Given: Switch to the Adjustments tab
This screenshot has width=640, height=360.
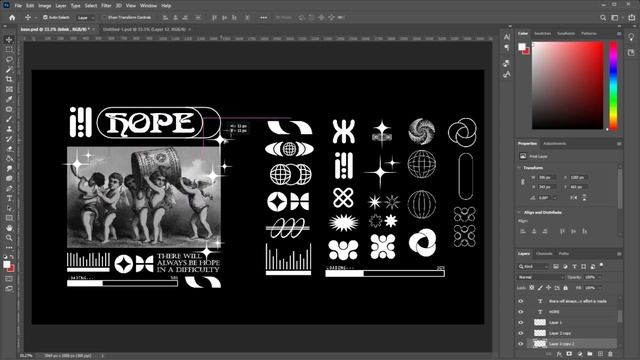Looking at the screenshot, I should 555,144.
